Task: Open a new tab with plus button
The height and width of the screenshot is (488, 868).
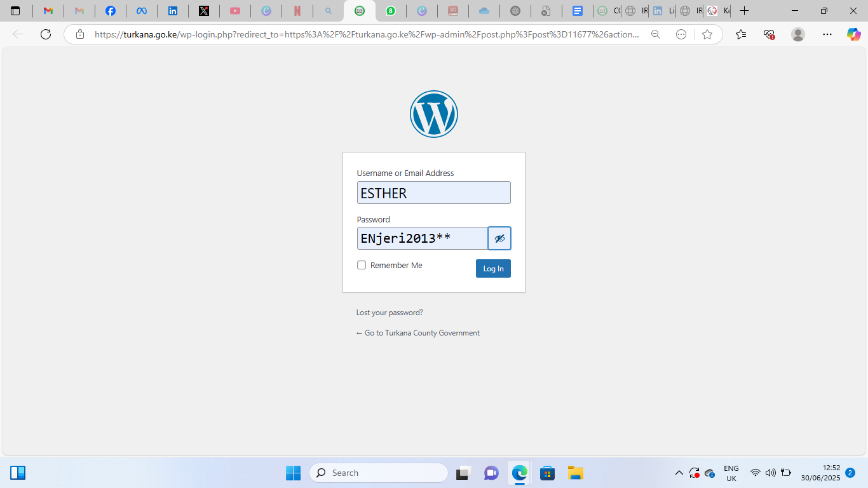Action: [745, 11]
